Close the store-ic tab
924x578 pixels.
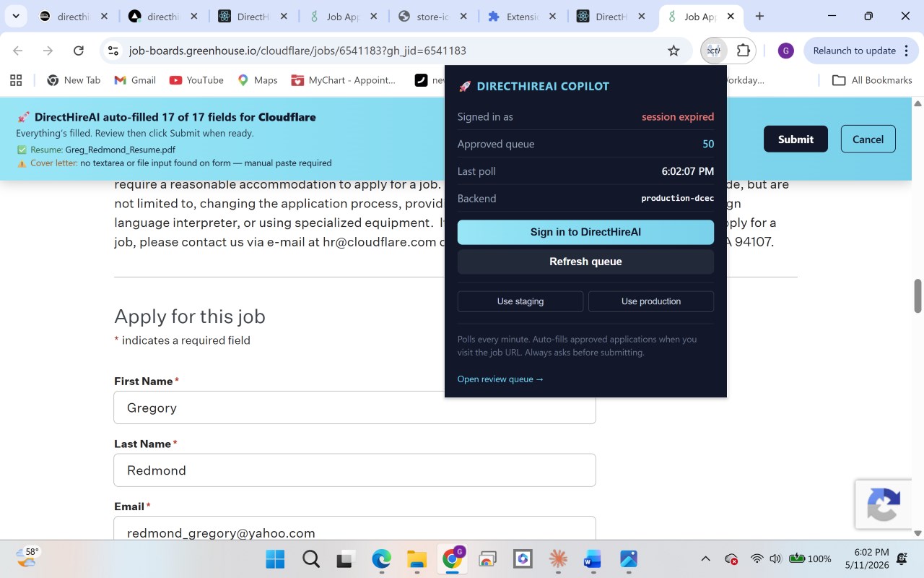tap(463, 16)
